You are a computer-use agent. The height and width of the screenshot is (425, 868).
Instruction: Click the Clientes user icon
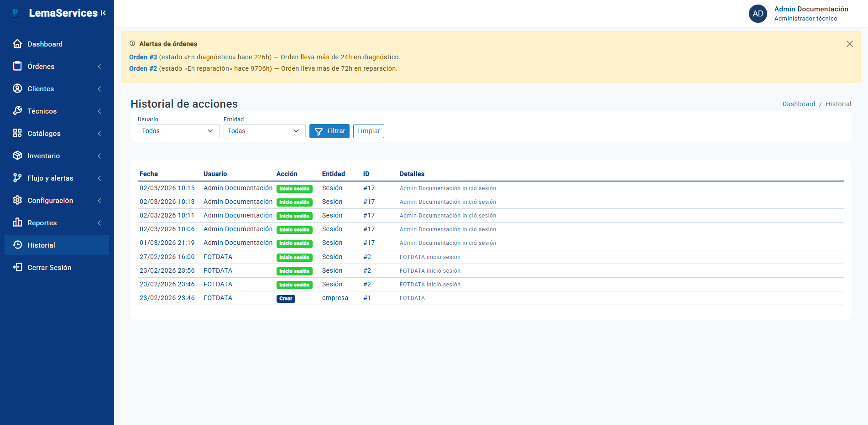pos(17,88)
